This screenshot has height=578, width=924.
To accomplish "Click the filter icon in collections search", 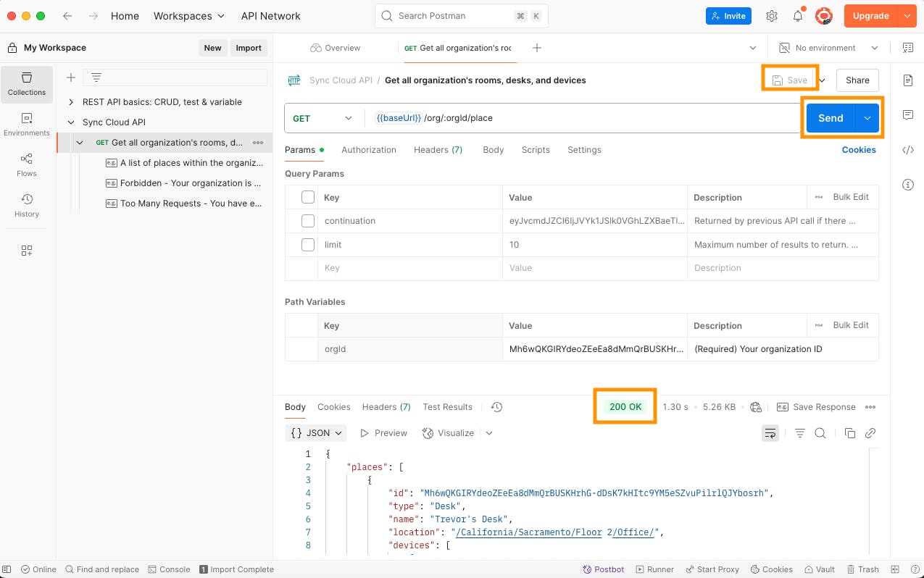I will [96, 78].
